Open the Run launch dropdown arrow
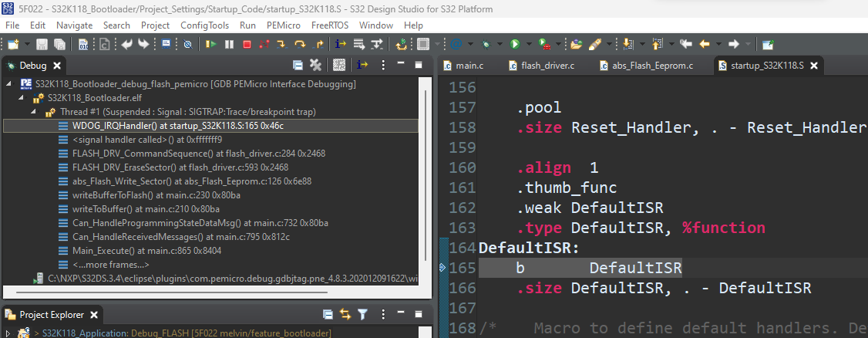This screenshot has height=338, width=868. click(x=529, y=44)
